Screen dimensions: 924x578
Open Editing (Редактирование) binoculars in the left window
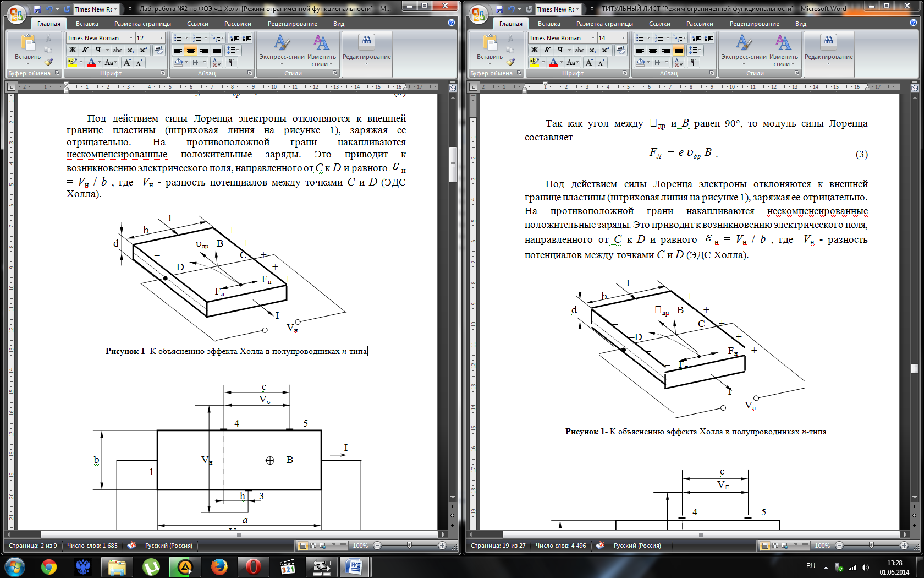366,41
